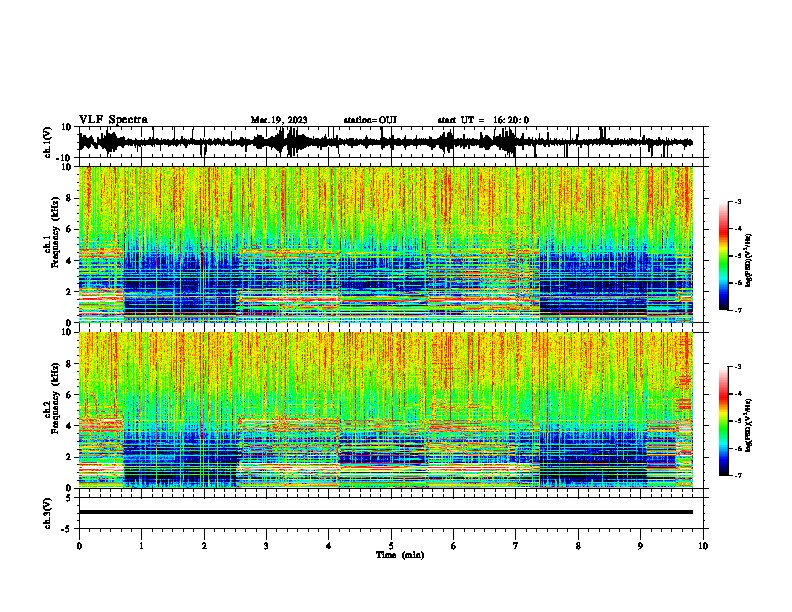
Task: Click the "ch.3(V)" axis label
Action: tap(48, 513)
